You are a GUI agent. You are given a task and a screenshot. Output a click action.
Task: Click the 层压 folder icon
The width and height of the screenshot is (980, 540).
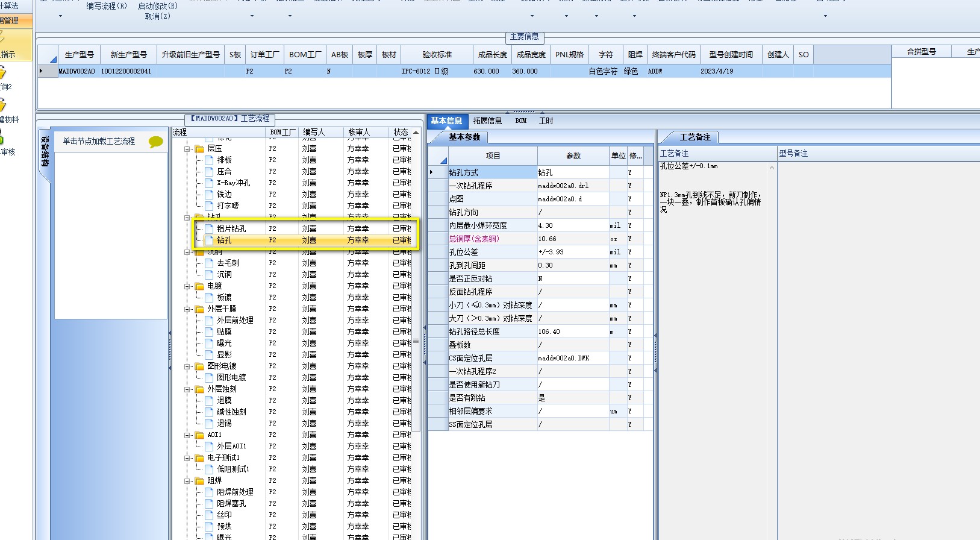click(200, 148)
